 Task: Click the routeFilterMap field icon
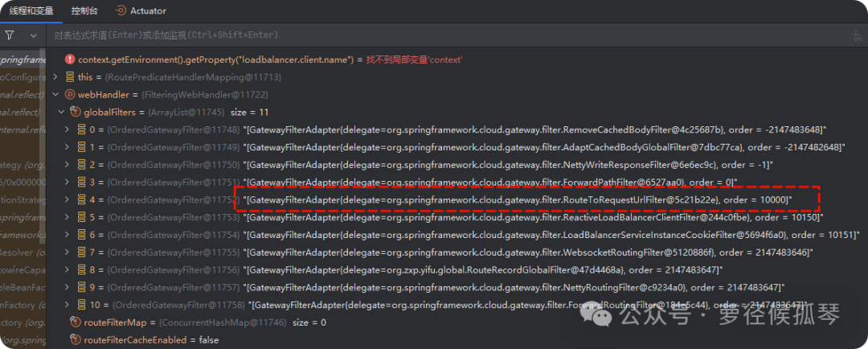(76, 322)
